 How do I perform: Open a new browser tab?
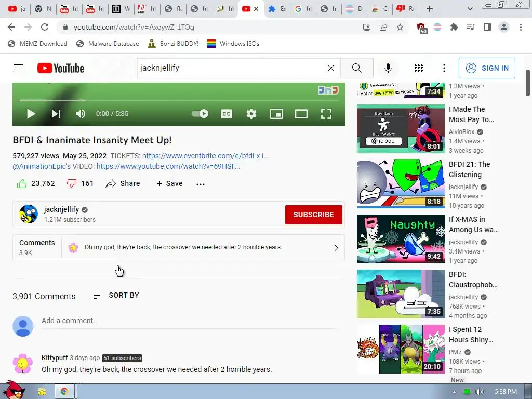[x=430, y=9]
